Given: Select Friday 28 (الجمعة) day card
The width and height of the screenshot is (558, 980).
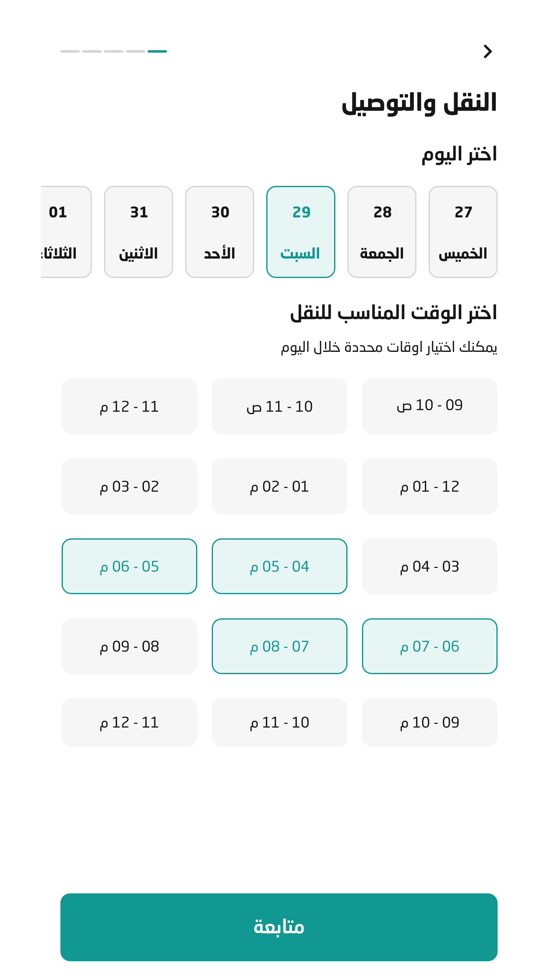Looking at the screenshot, I should point(382,232).
